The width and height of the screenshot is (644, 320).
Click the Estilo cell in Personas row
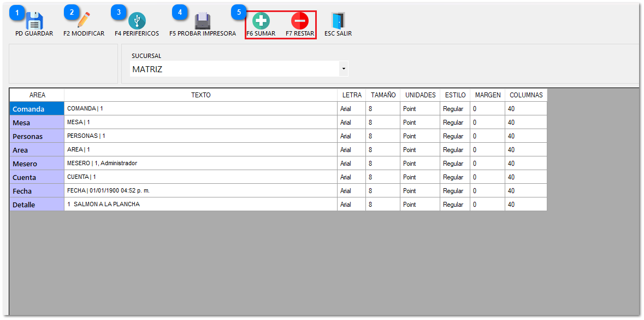454,136
